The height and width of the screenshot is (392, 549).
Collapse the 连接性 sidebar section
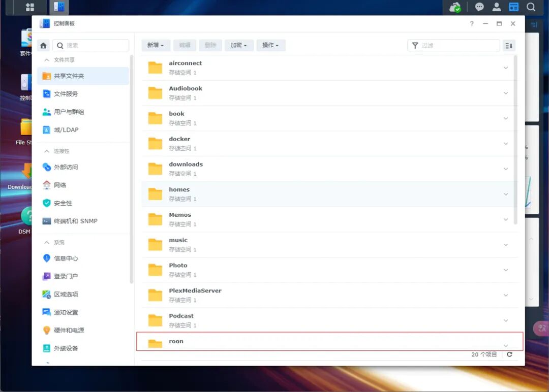(47, 151)
